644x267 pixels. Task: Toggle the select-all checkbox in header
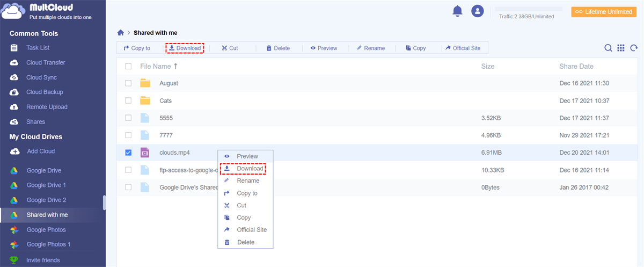coord(128,66)
